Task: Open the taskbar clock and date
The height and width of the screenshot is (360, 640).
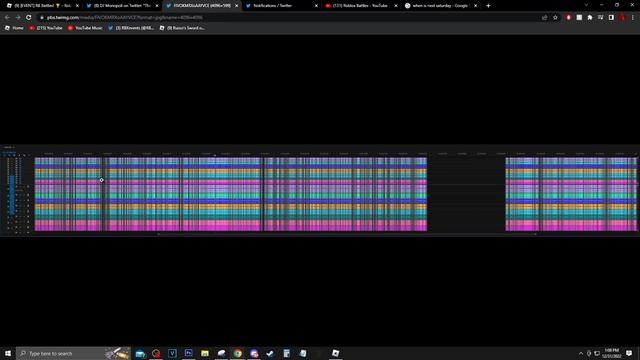Action: tap(611, 353)
